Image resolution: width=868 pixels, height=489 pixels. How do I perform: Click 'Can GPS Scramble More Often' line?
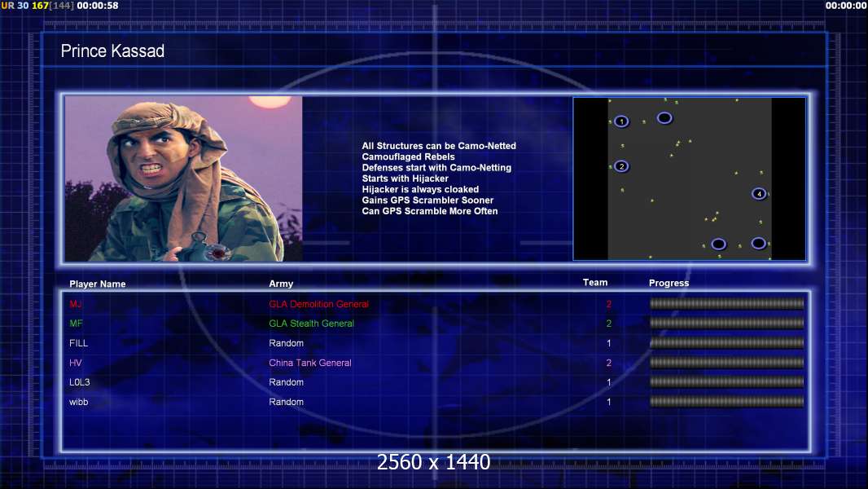click(430, 211)
